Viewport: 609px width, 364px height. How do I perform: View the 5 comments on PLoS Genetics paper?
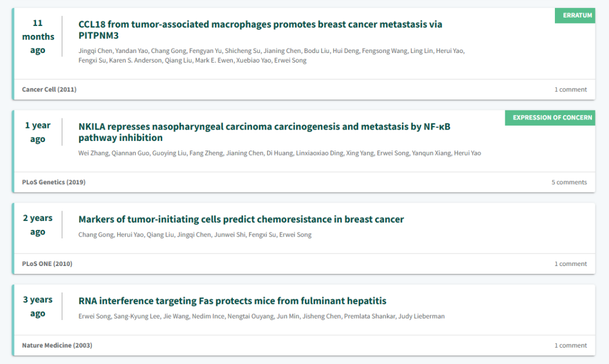[x=569, y=183]
